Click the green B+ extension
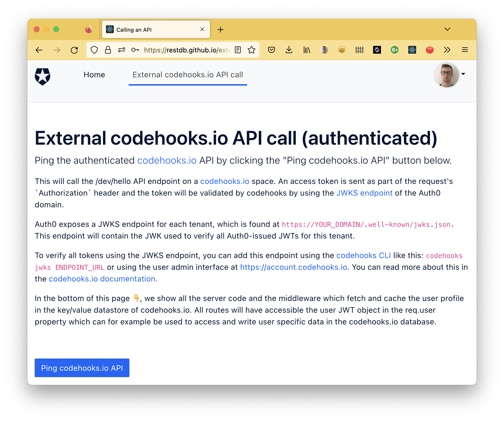 [x=395, y=50]
